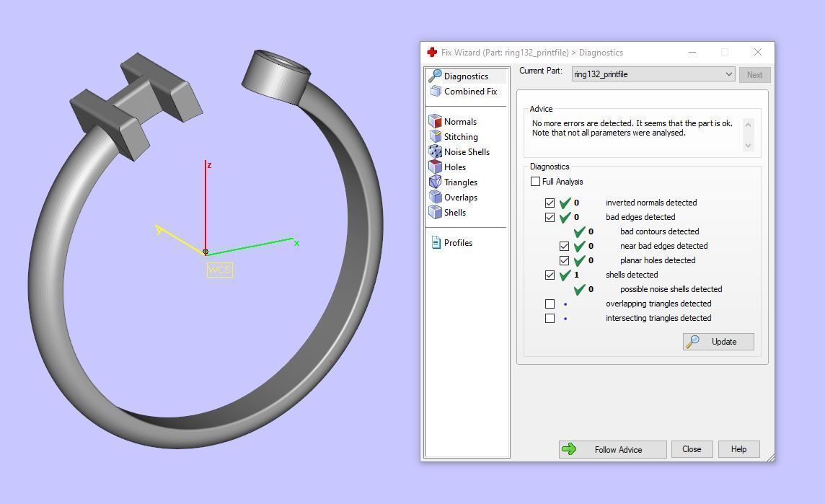Uncheck shells detected checkbox

coord(550,275)
